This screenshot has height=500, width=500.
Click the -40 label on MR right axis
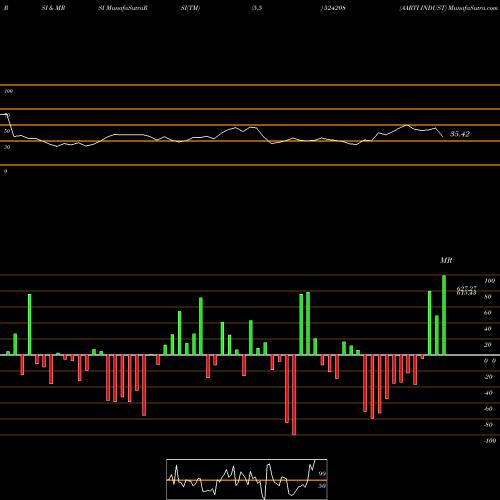488,393
